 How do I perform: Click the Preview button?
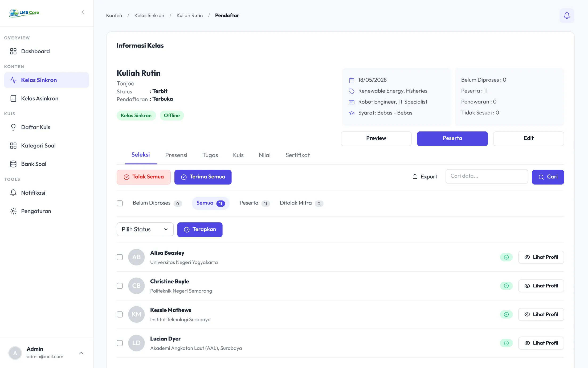tap(376, 138)
